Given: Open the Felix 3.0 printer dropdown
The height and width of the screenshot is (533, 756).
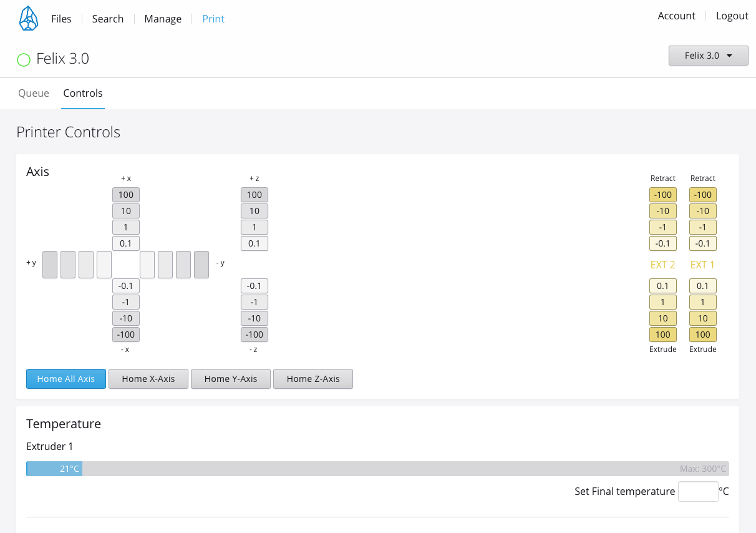Looking at the screenshot, I should click(708, 56).
